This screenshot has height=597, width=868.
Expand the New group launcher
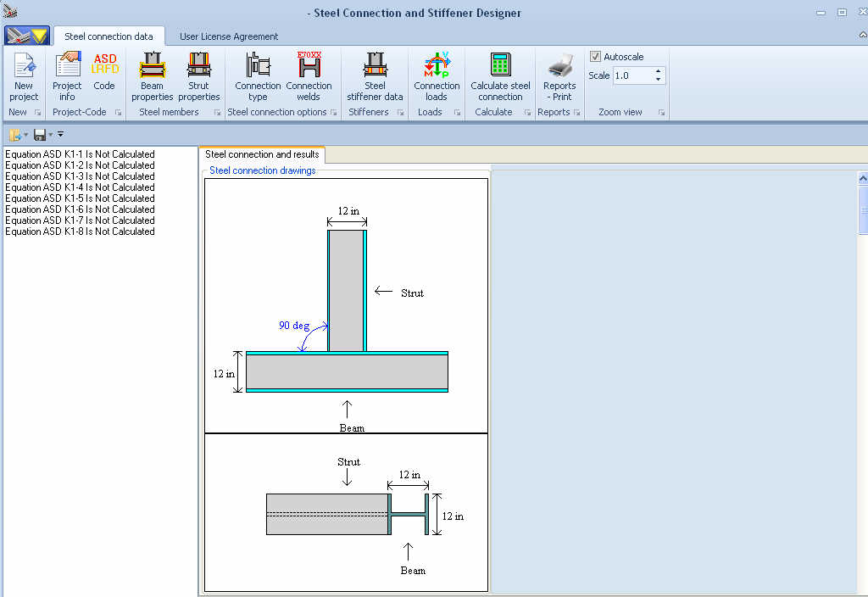point(37,113)
